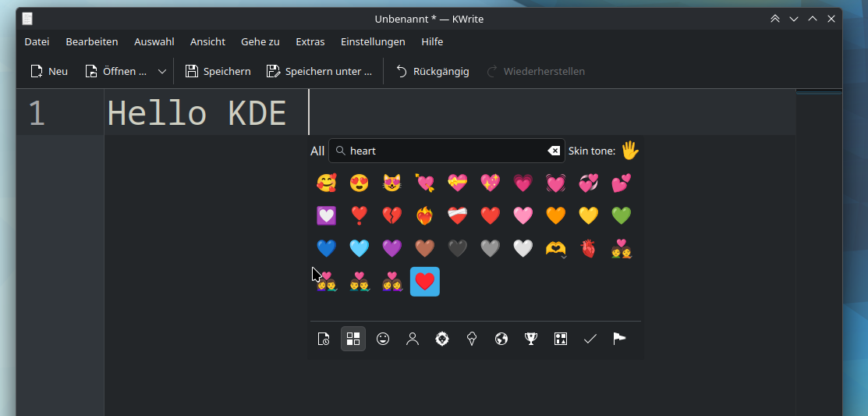Pick the white heart emoji

coord(523,249)
